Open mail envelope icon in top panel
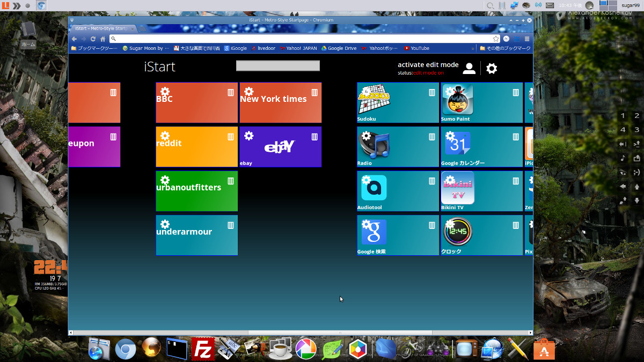644x362 pixels. click(550, 5)
